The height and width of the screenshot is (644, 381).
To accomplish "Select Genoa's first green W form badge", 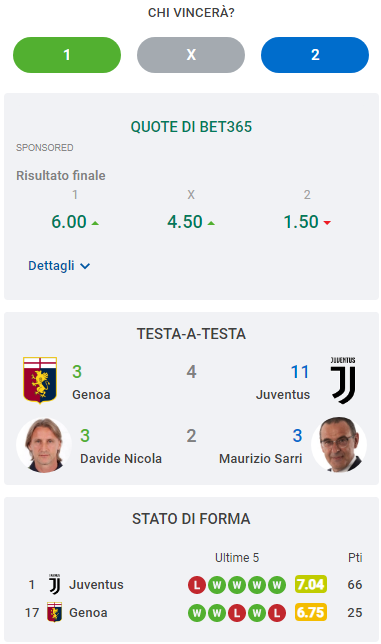I will pyautogui.click(x=197, y=613).
